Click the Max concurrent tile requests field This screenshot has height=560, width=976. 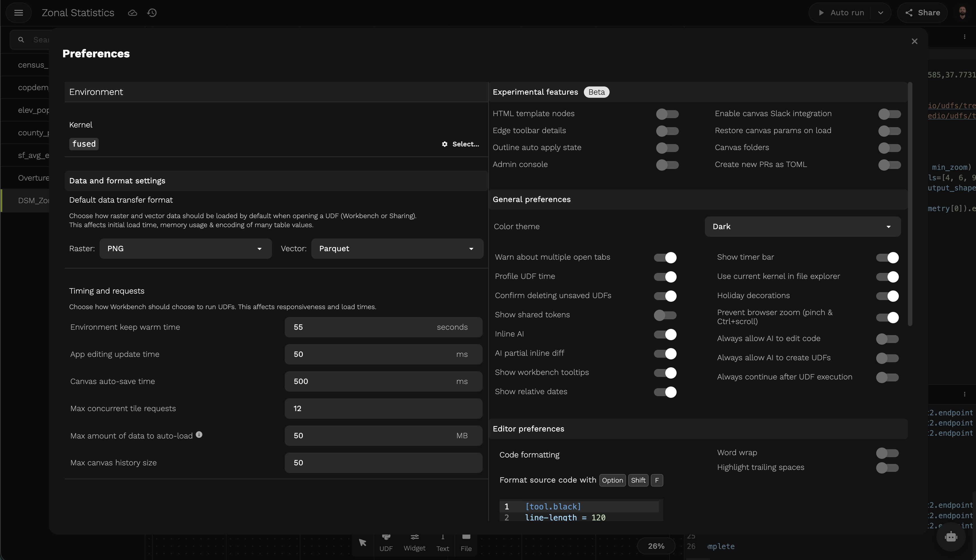pos(383,409)
